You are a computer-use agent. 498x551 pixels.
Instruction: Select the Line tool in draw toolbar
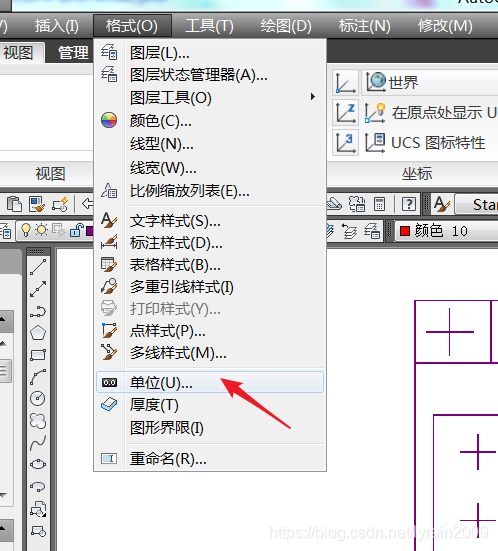[x=38, y=266]
